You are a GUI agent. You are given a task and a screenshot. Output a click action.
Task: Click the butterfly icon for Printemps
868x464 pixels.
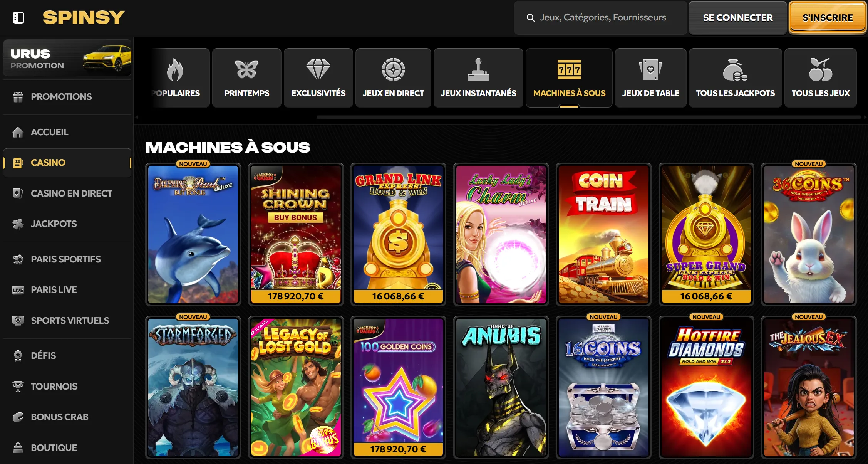coord(247,70)
